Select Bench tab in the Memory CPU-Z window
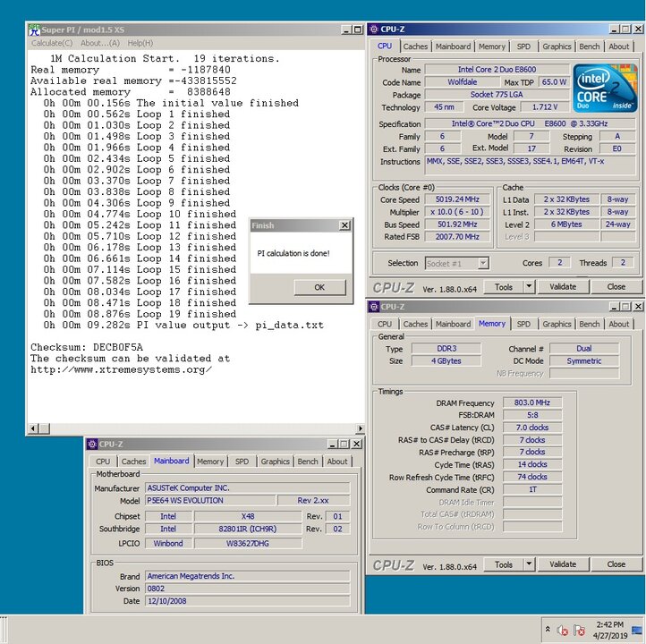 tap(589, 324)
